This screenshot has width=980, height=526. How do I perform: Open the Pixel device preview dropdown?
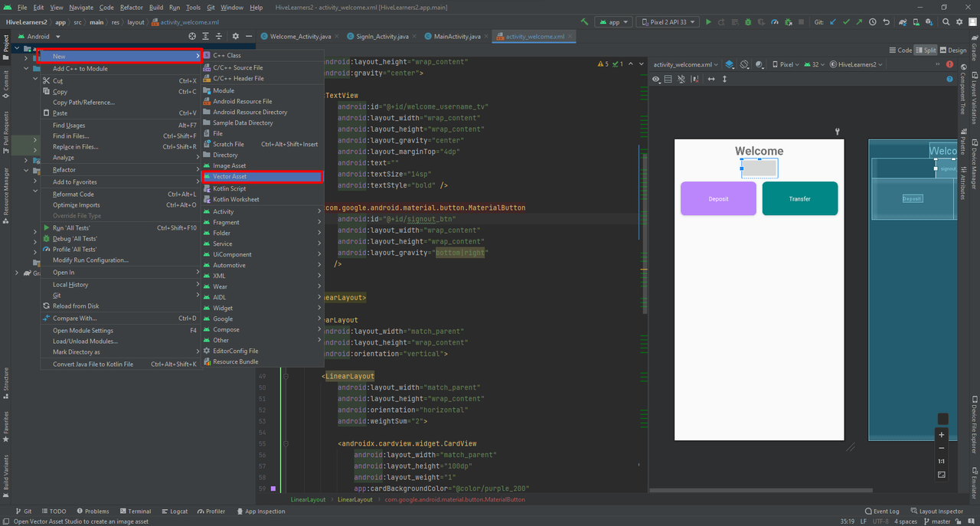(786, 64)
